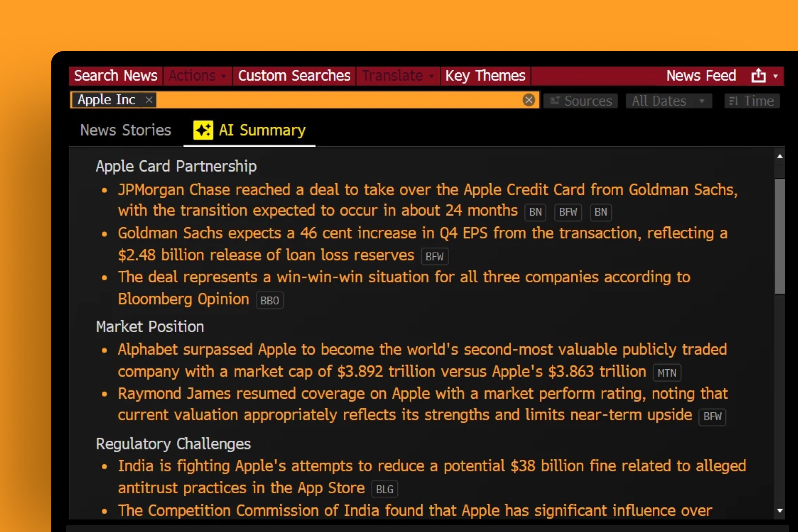Image resolution: width=798 pixels, height=532 pixels.
Task: Expand the Actions dropdown menu
Action: click(197, 76)
